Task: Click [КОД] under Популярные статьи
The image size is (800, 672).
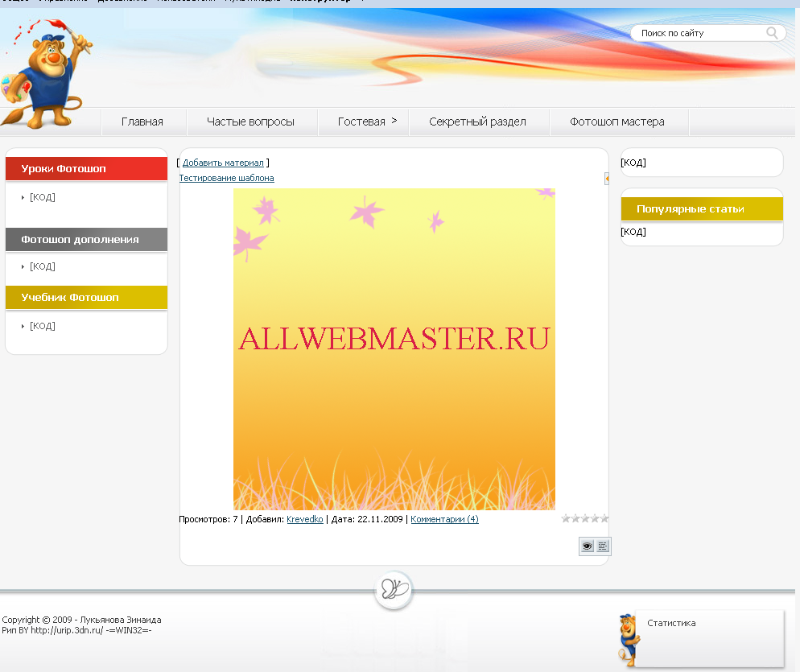Action: point(633,232)
